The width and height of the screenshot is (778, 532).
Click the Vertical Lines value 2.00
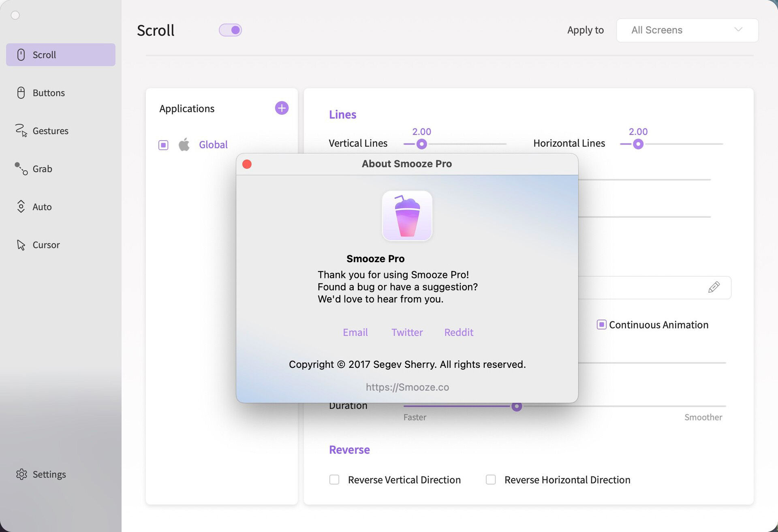[x=421, y=132]
